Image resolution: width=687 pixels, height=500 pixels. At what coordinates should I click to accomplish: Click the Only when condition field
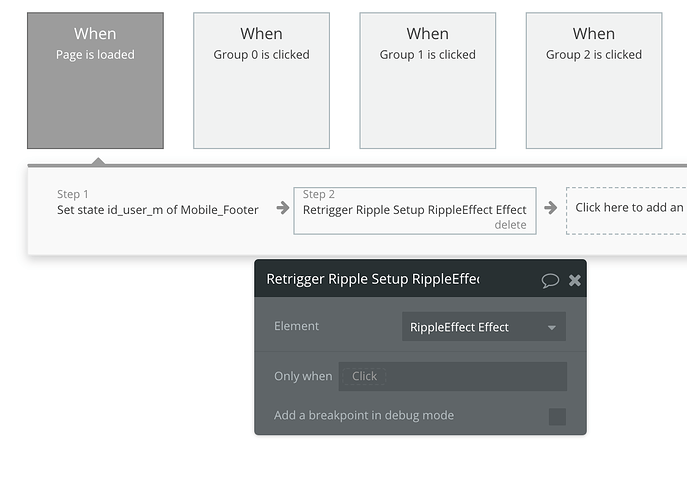[x=452, y=376]
